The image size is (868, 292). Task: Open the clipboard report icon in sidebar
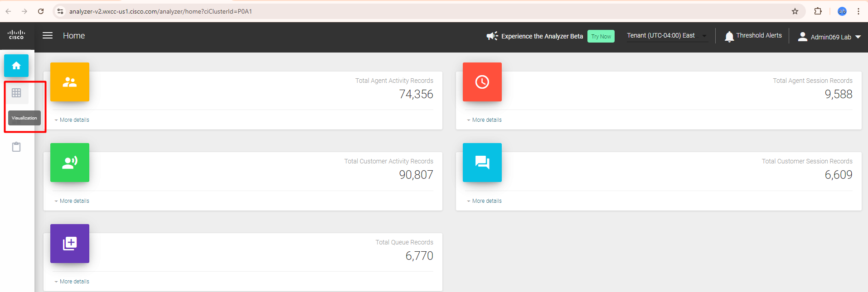(16, 147)
